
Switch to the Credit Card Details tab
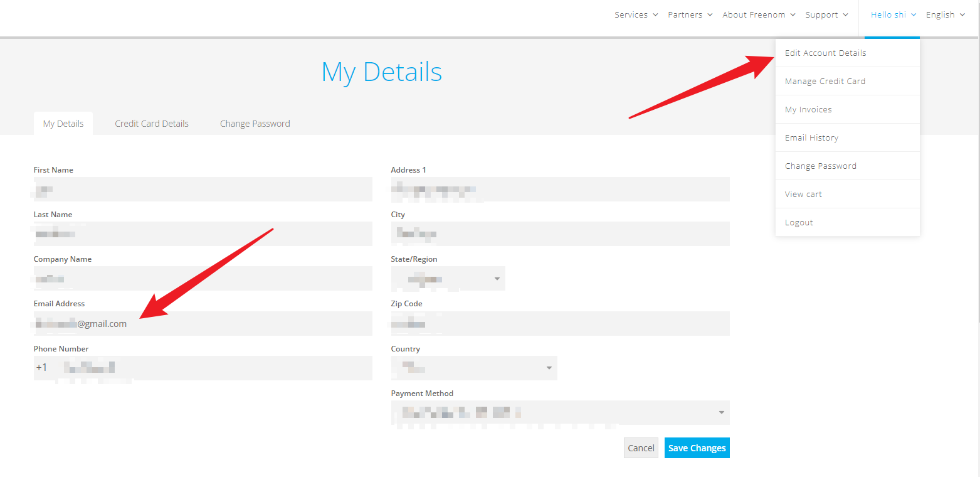(x=152, y=124)
